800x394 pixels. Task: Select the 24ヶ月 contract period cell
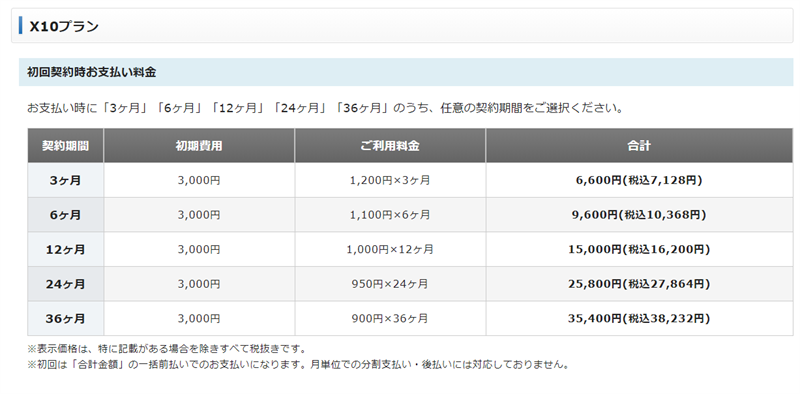65,284
